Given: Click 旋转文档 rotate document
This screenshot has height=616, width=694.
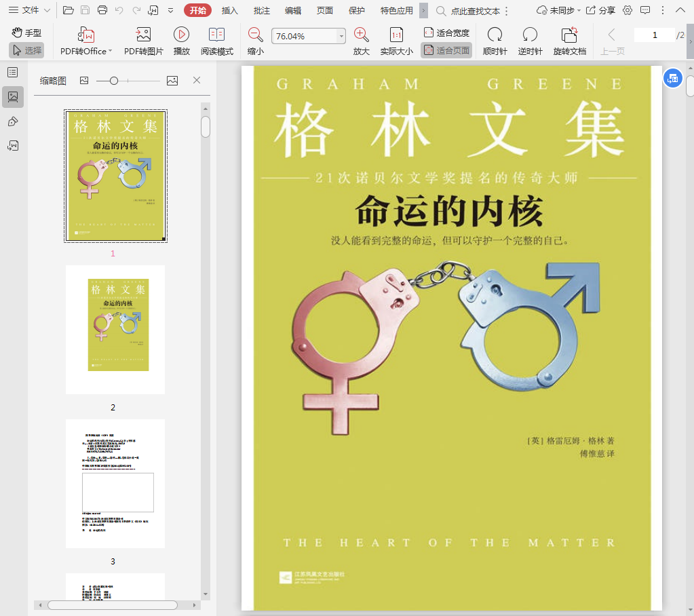Looking at the screenshot, I should (570, 41).
